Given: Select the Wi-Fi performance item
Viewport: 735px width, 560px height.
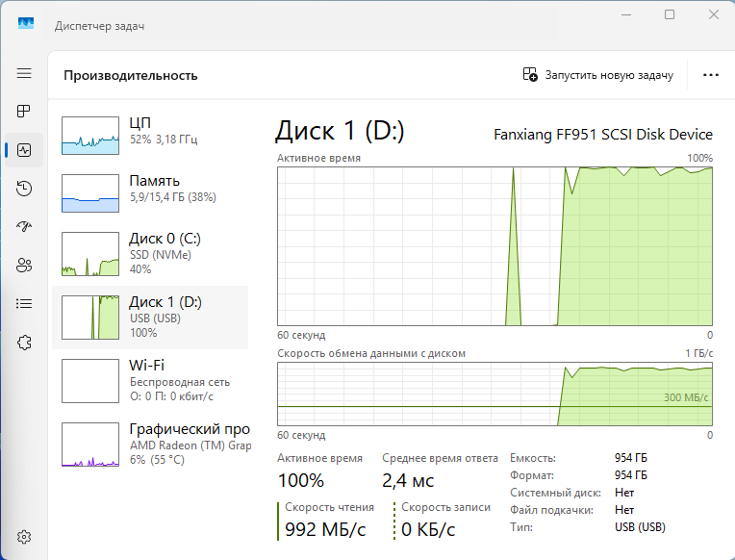Looking at the screenshot, I should point(150,380).
